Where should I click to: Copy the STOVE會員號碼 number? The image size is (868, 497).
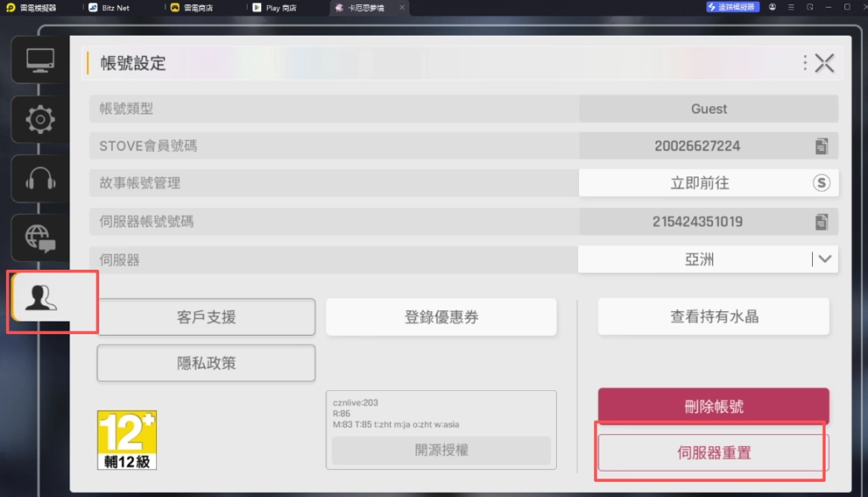click(821, 146)
